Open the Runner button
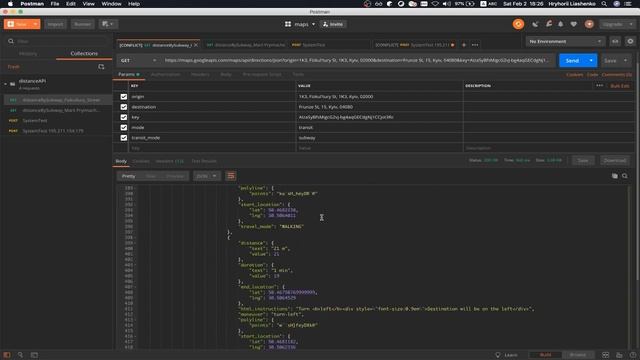The height and width of the screenshot is (360, 640). click(82, 24)
